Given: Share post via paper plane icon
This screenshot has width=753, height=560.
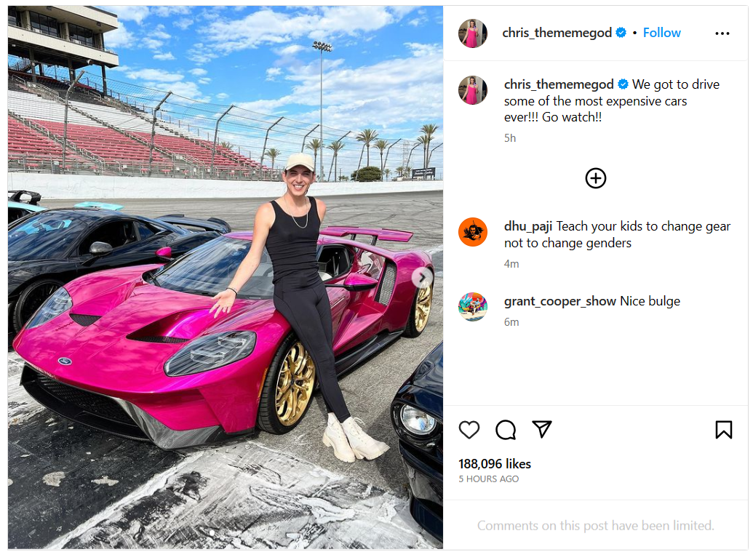Looking at the screenshot, I should 542,429.
